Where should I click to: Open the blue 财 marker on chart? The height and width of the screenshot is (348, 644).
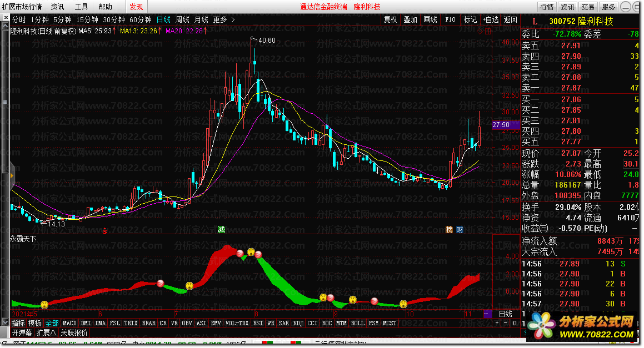(x=460, y=229)
